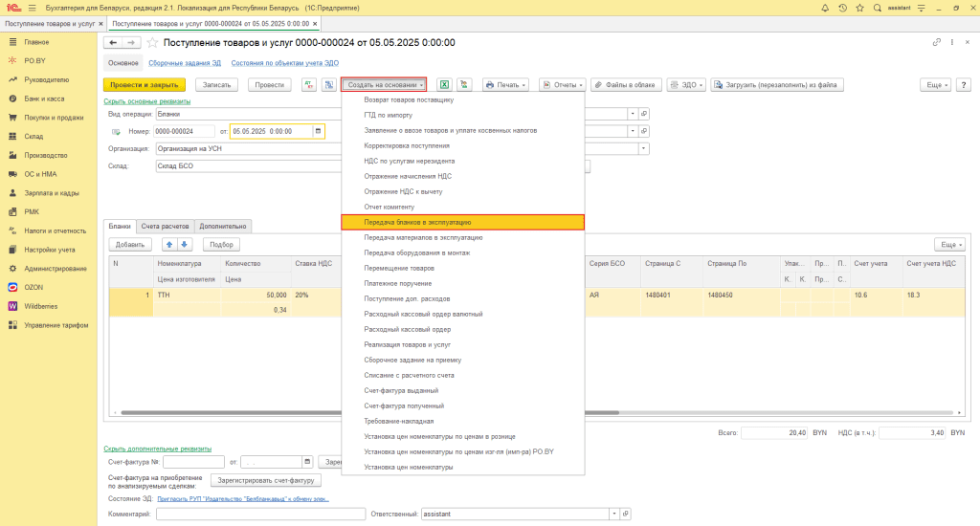Expand the Печать dropdown button
Screen dimensions: 980x526
505,85
